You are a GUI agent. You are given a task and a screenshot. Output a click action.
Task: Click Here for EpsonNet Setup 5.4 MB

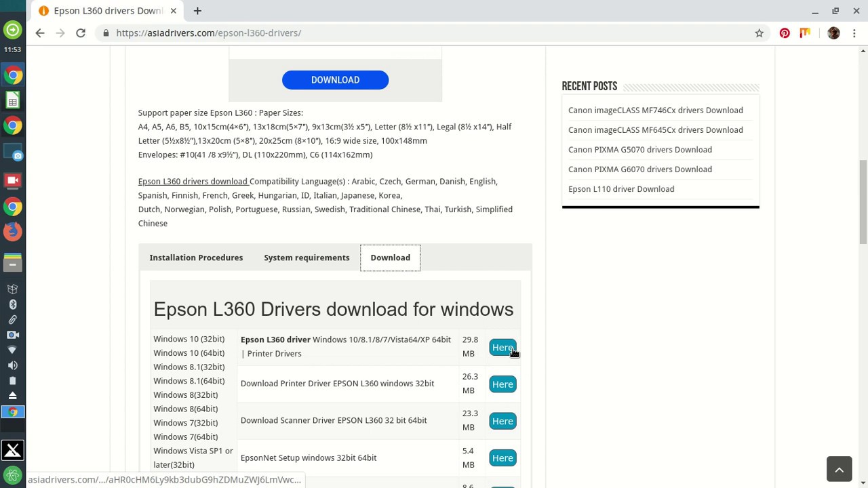[x=502, y=457]
